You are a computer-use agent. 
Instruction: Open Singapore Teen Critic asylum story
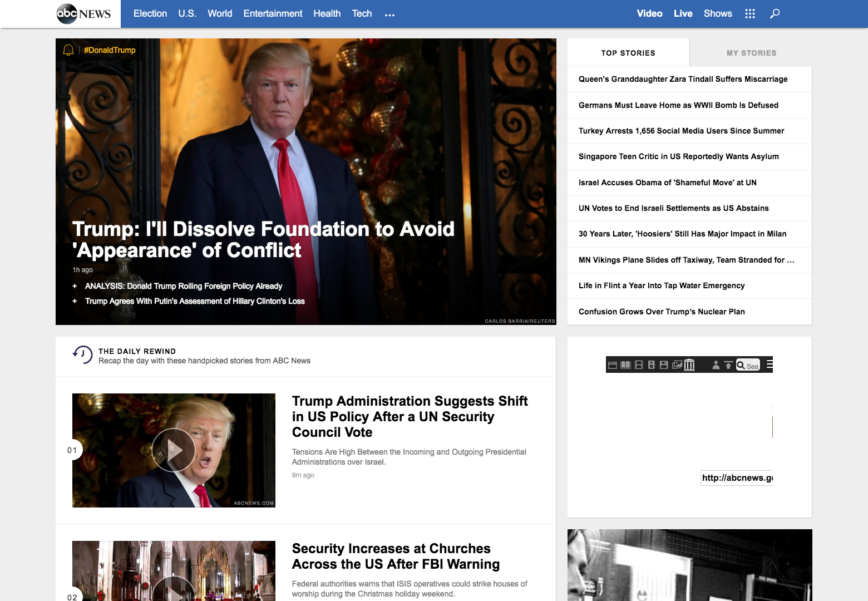[679, 156]
